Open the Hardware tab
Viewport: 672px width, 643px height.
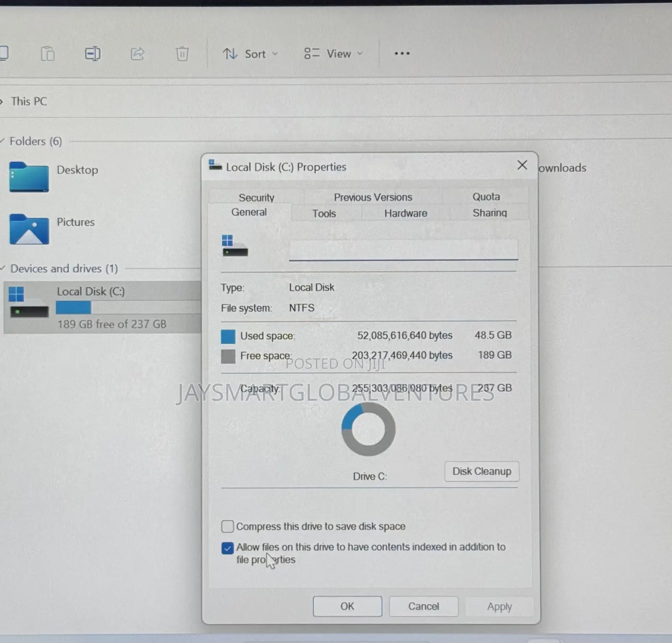coord(406,213)
